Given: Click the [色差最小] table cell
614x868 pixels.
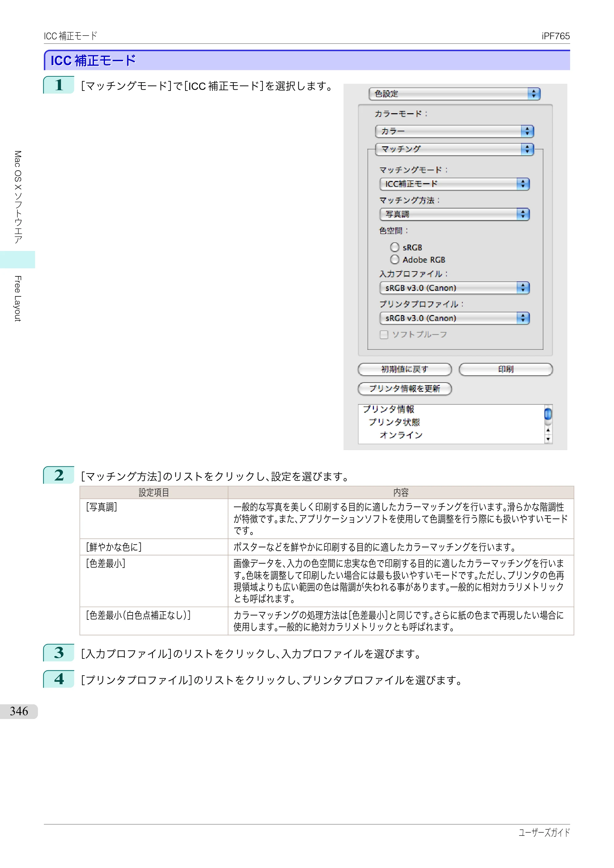Looking at the screenshot, I should tap(153, 581).
